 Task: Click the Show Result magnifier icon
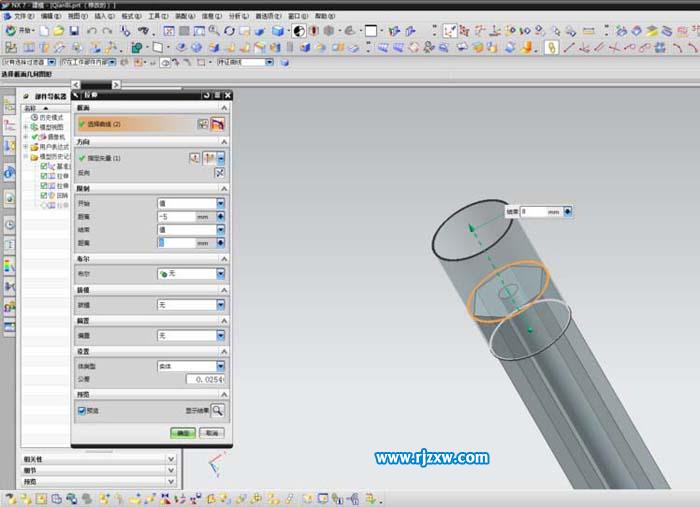(217, 410)
